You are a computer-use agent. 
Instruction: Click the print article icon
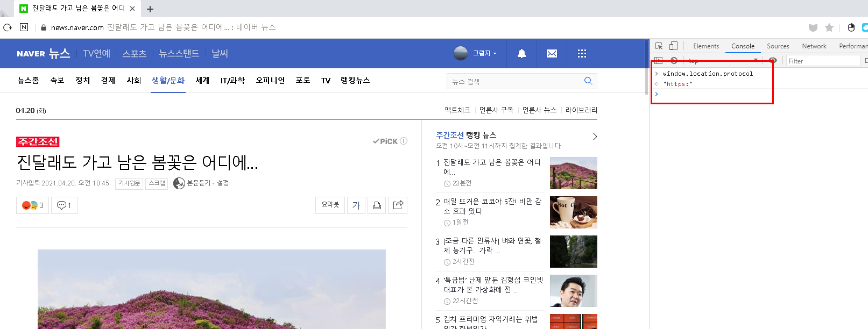[377, 205]
